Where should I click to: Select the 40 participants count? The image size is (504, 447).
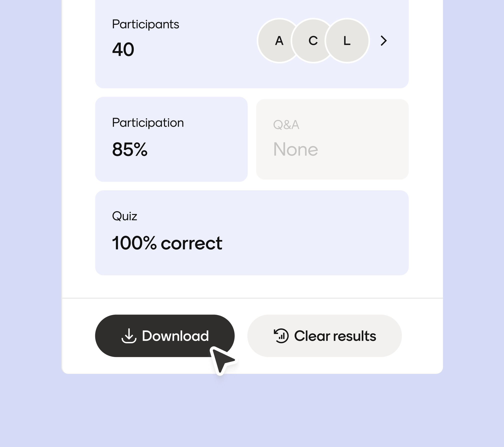(123, 49)
